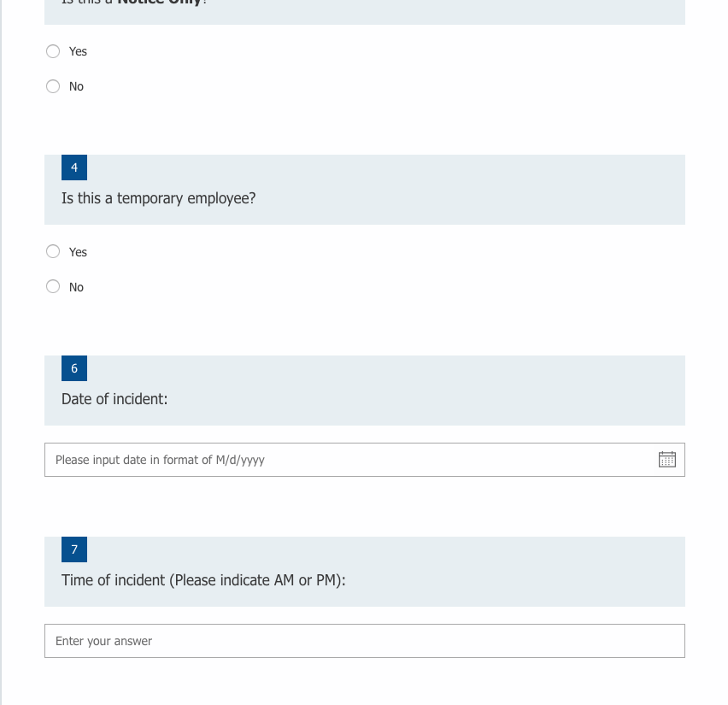Select the Date of incident question header
The width and height of the screenshot is (728, 705).
(x=114, y=399)
